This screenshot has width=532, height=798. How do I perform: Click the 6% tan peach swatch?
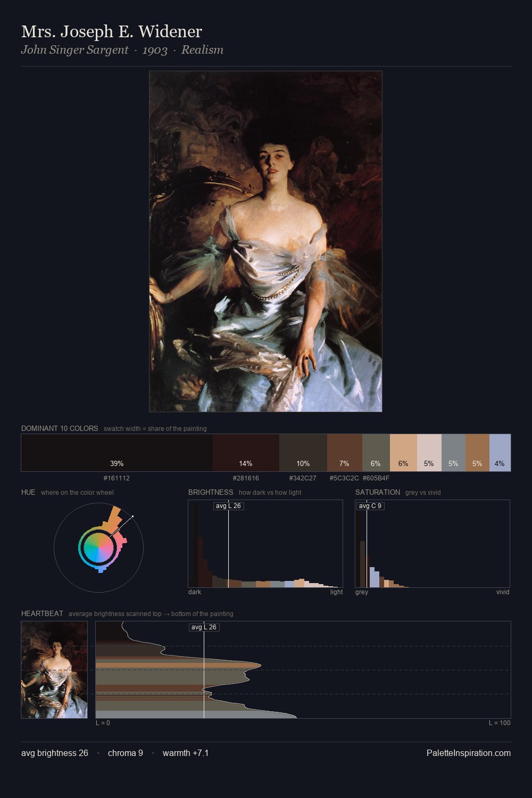tap(403, 453)
